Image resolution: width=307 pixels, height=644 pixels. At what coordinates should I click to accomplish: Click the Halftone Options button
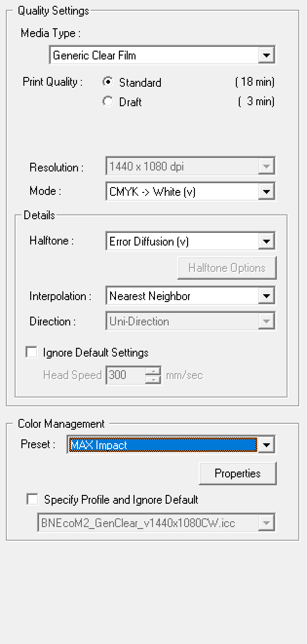tap(227, 268)
